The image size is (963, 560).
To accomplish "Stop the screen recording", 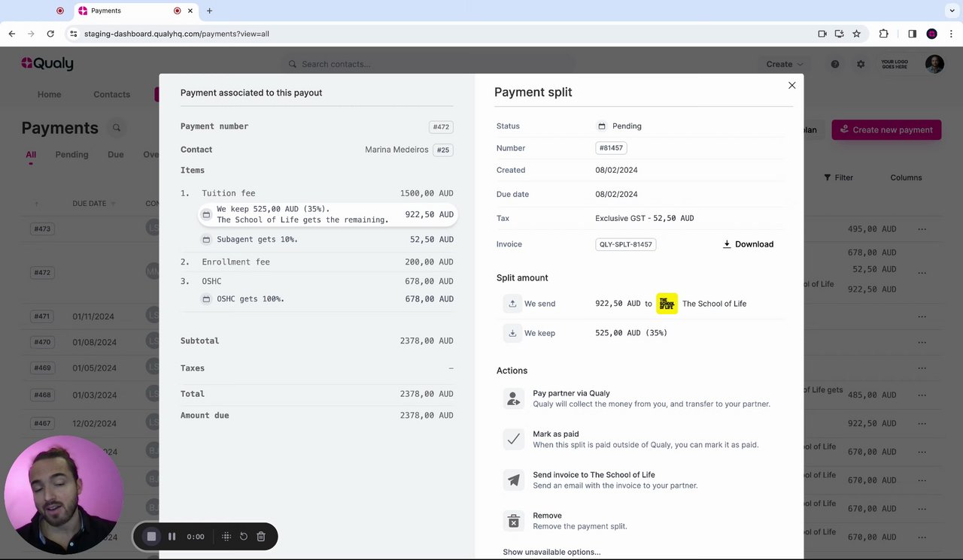I will pos(151,537).
